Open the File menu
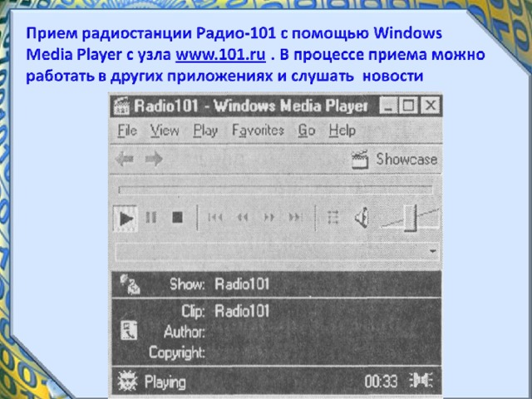This screenshot has width=532, height=399. [x=127, y=131]
